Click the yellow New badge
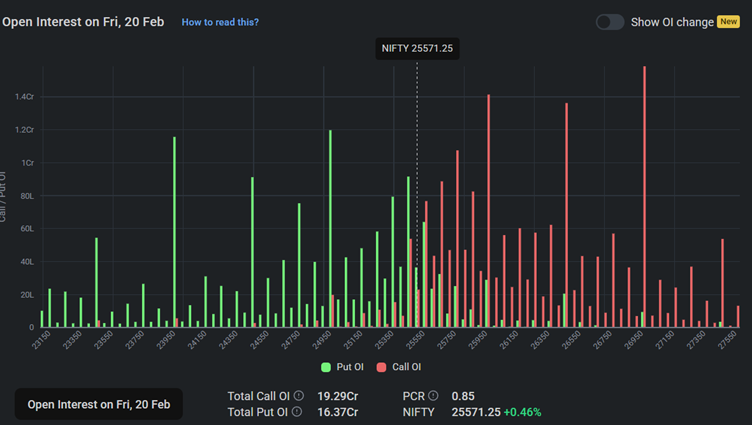752x425 pixels. (x=728, y=22)
